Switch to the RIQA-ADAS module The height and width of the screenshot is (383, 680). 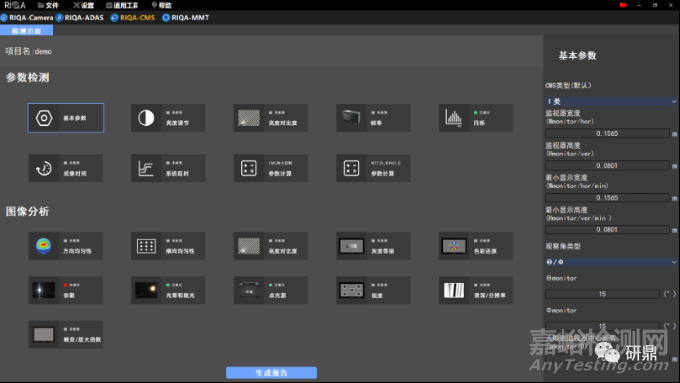pos(80,18)
